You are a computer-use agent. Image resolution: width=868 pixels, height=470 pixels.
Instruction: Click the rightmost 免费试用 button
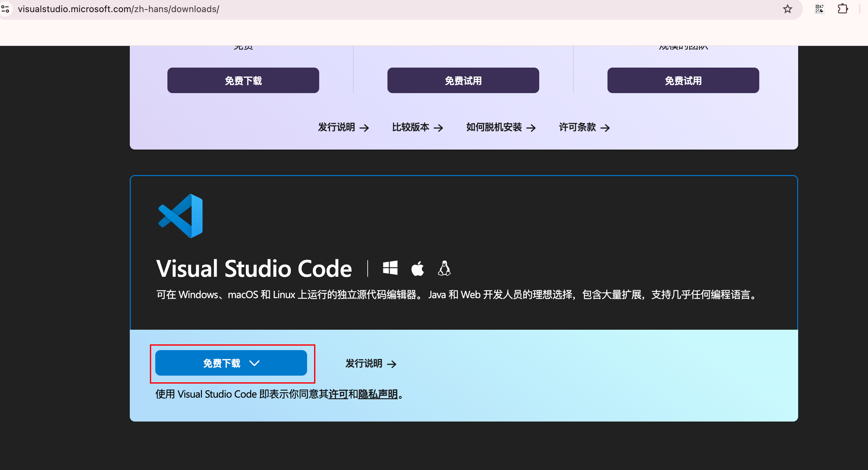pos(683,81)
